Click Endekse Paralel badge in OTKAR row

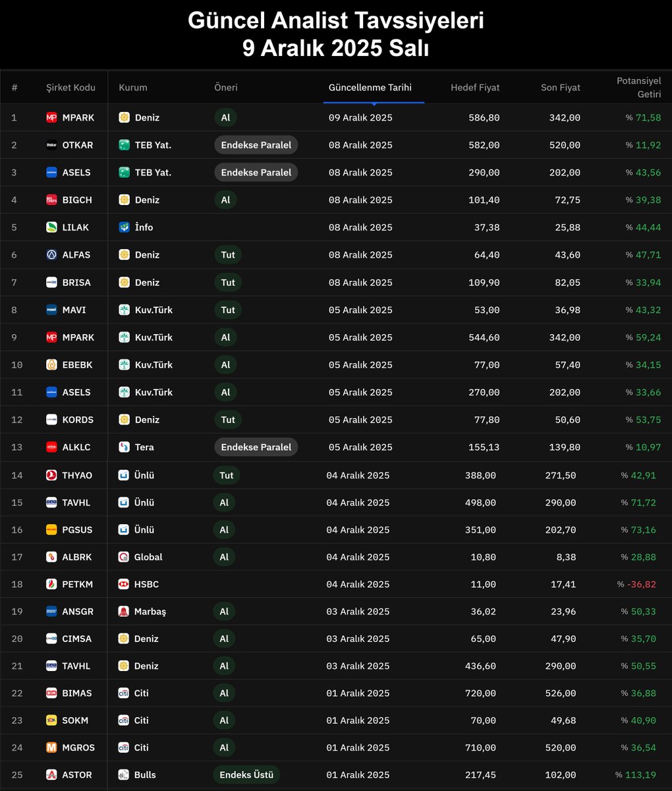(256, 145)
